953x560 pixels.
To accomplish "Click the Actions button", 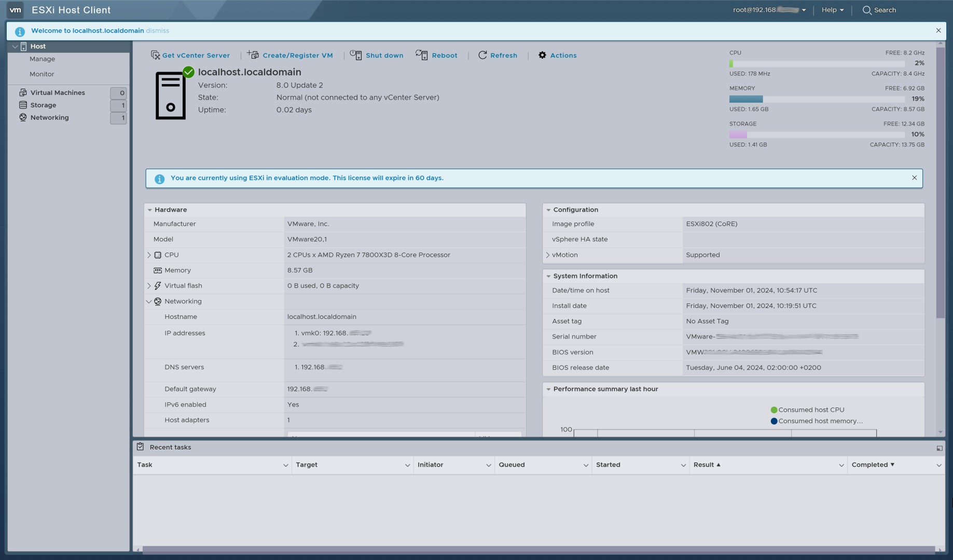I will coord(557,55).
